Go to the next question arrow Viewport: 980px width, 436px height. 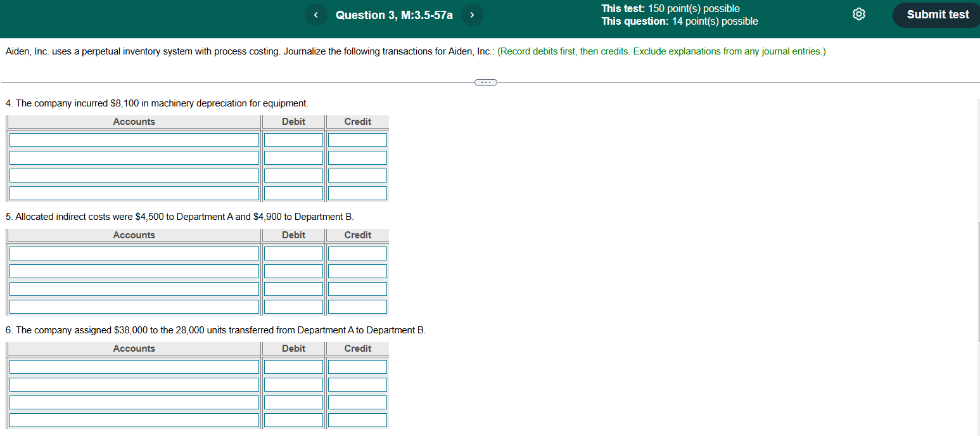click(473, 15)
